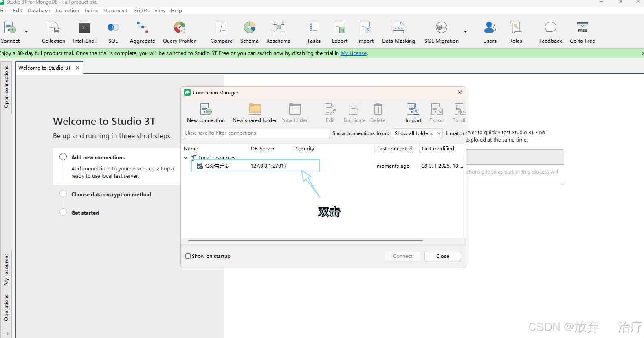
Task: Click the filter connections input field
Action: 256,133
